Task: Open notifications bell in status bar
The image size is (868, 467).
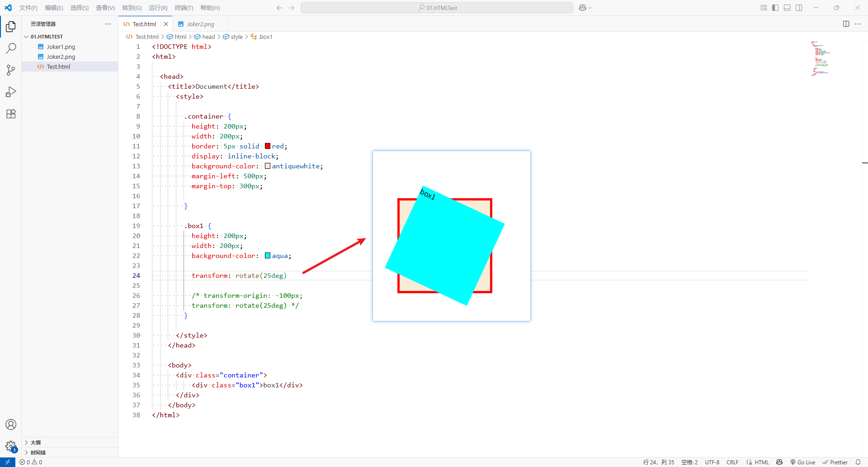Action: point(858,462)
